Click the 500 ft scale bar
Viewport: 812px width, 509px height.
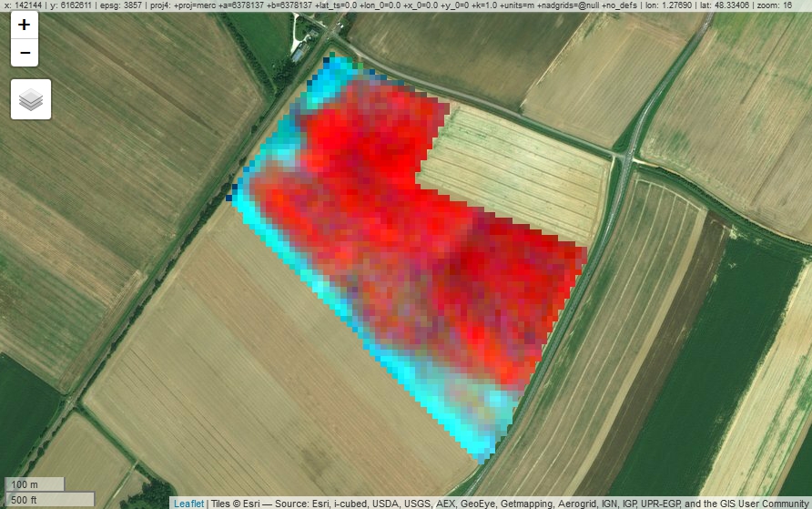coord(50,499)
